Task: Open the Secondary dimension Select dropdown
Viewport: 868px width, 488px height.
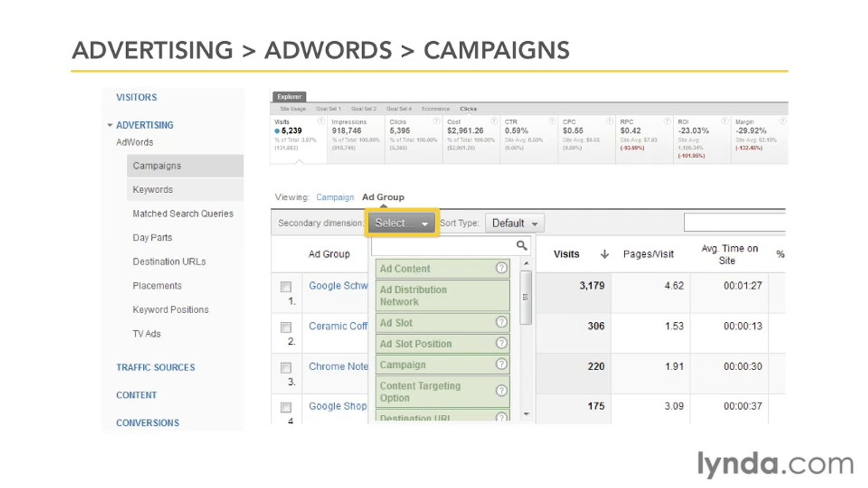Action: pyautogui.click(x=402, y=223)
